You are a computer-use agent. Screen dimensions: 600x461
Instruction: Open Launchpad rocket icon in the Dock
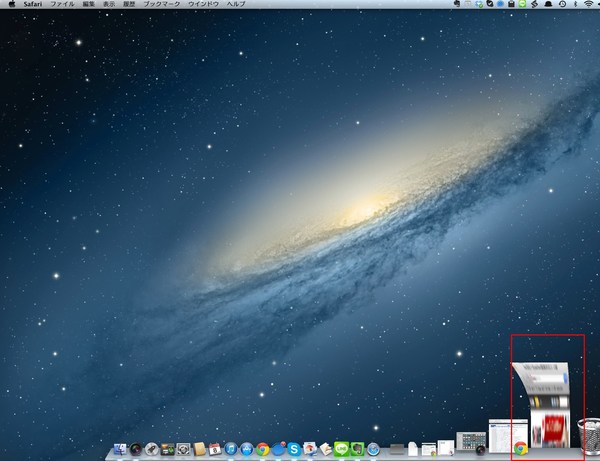coord(151,450)
